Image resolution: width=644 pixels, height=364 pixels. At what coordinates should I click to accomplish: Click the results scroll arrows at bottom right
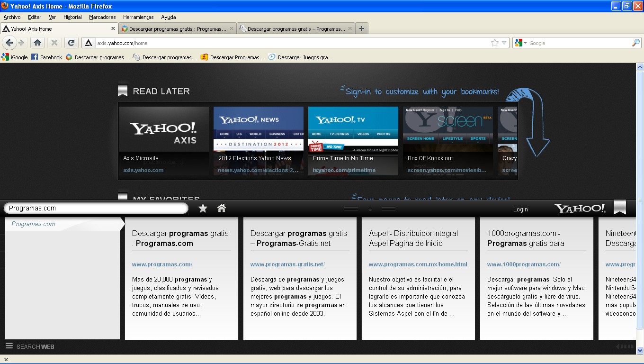coord(625,346)
